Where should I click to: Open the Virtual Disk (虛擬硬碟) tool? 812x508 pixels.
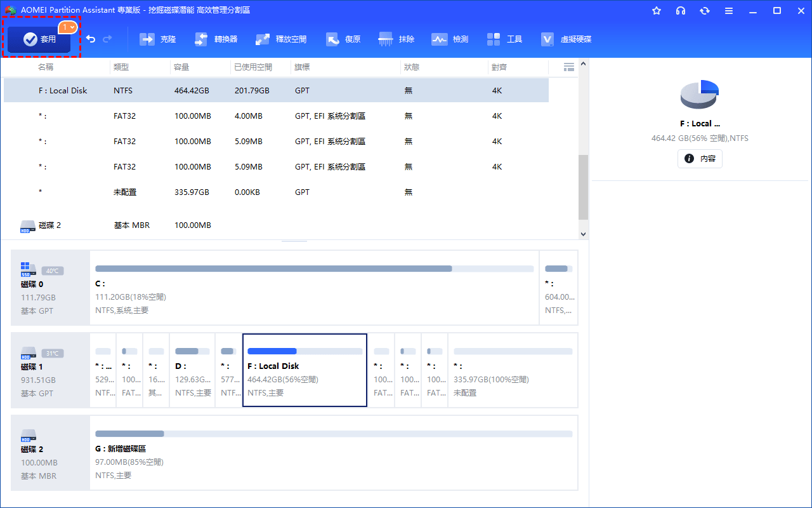566,39
